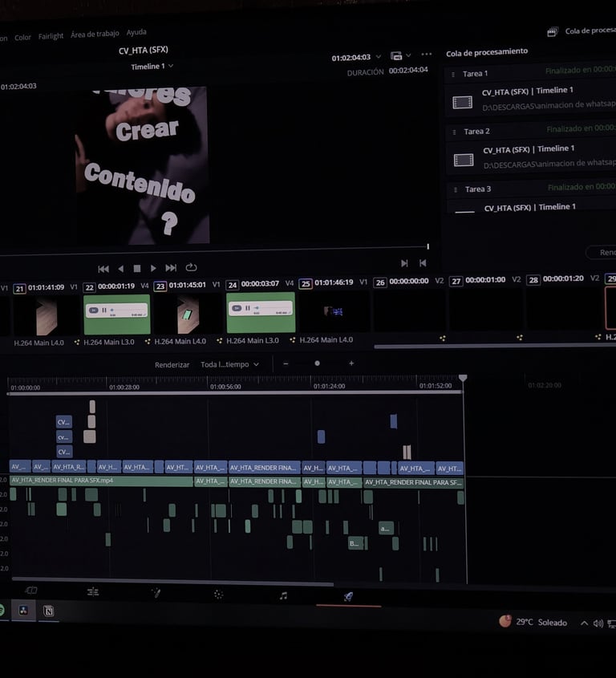This screenshot has height=678, width=616.
Task: Select clip number 27 at 00:00:01:00
Action: tap(485, 309)
